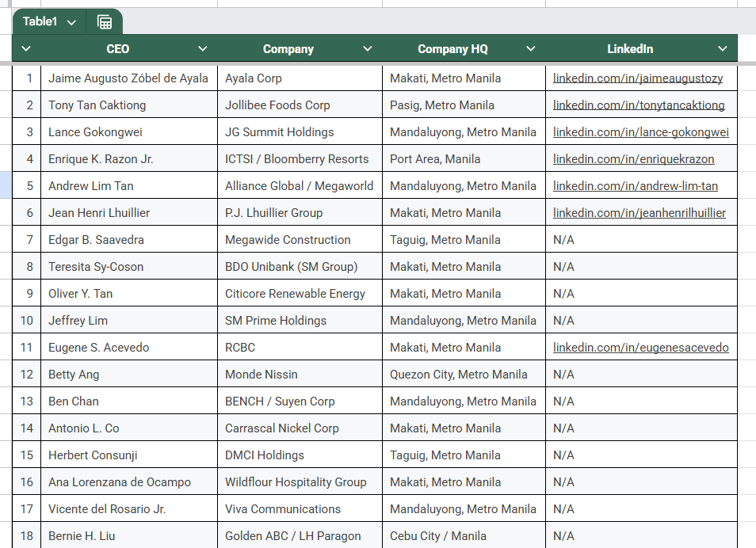The width and height of the screenshot is (756, 548).
Task: Select cell Vicente del Rosario Jr.
Action: 129,509
